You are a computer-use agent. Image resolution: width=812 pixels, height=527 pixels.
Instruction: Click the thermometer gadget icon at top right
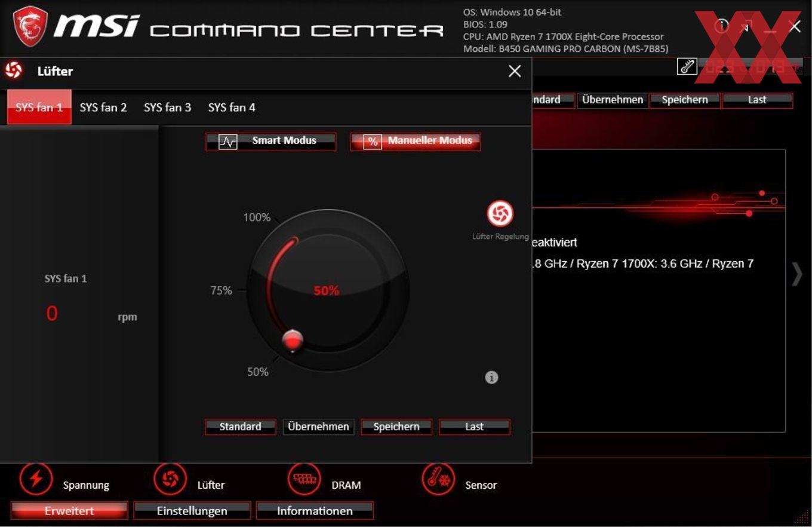coord(687,66)
